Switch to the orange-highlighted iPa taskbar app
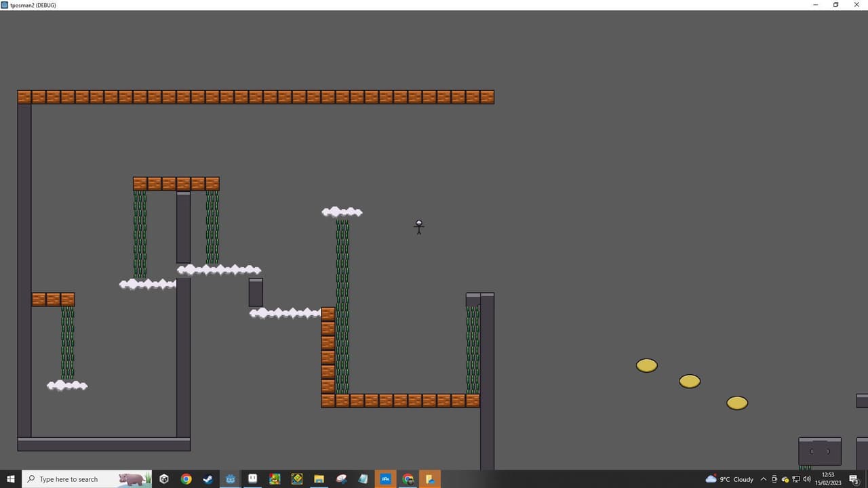 click(385, 479)
